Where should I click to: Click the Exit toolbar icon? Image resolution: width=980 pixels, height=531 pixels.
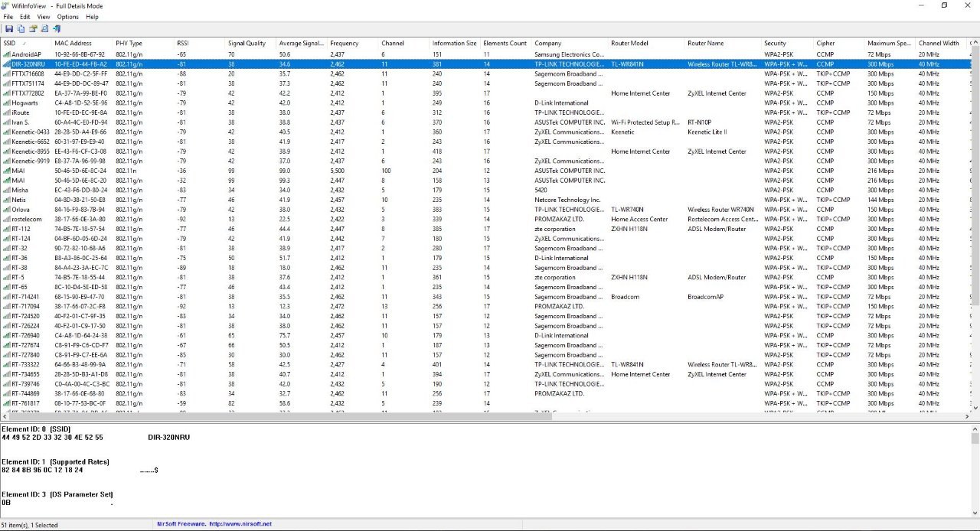pyautogui.click(x=57, y=29)
